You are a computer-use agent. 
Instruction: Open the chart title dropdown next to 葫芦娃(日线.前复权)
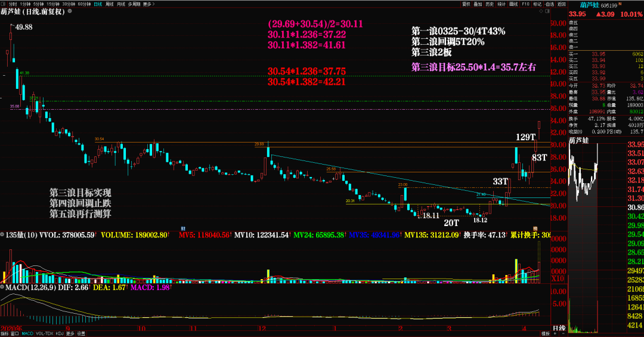click(x=70, y=11)
